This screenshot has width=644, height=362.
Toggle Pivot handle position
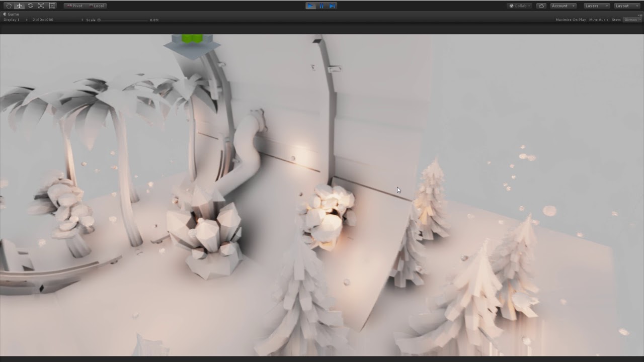(x=75, y=6)
